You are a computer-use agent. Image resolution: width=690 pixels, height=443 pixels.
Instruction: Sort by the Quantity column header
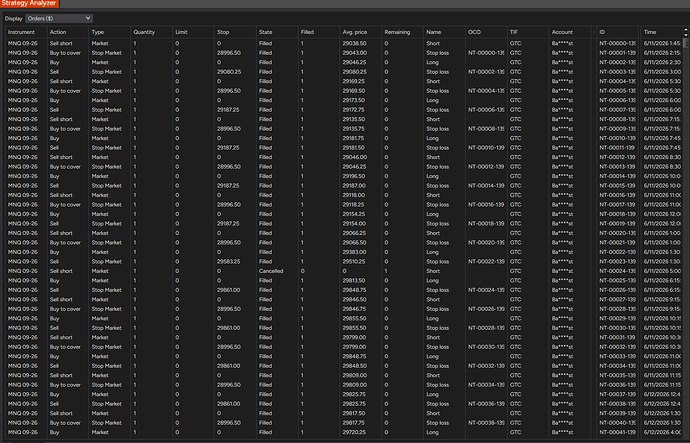coord(151,32)
